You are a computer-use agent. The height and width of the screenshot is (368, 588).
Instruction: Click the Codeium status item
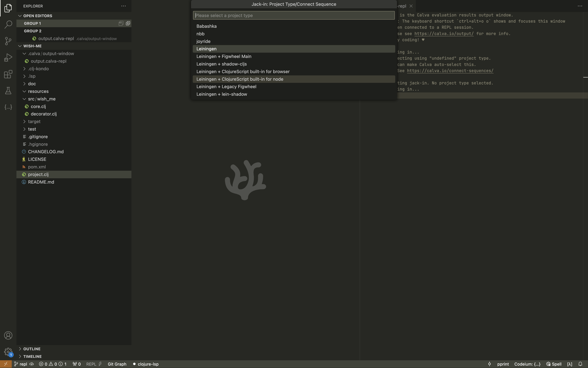point(527,364)
